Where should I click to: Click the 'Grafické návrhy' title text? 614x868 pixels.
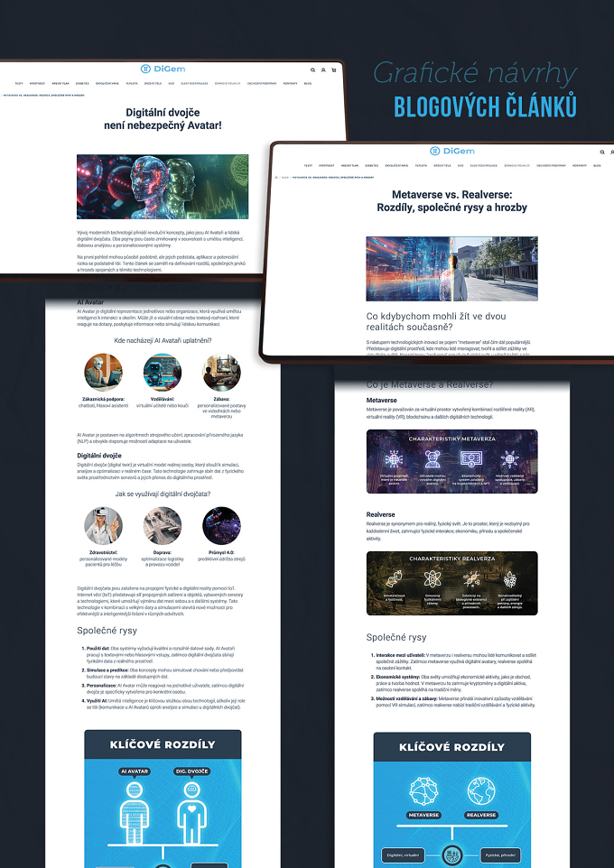[x=475, y=75]
